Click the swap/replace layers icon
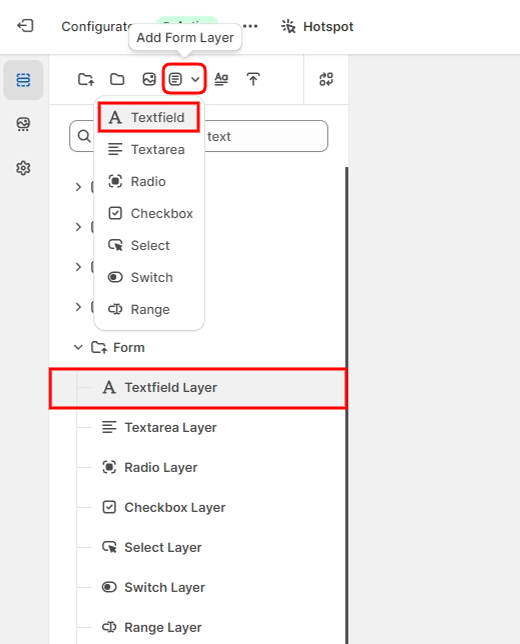The image size is (520, 644). pyautogui.click(x=326, y=79)
